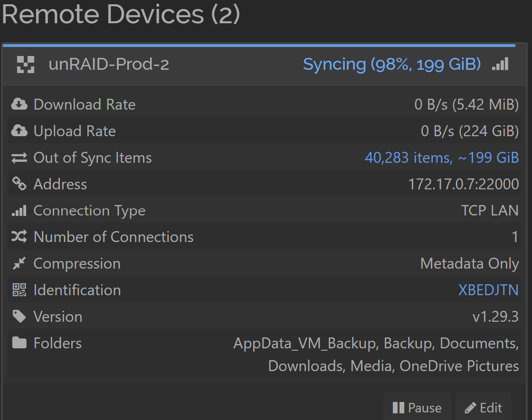532x420 pixels.
Task: Click the Connection Type bars icon
Action: (19, 211)
